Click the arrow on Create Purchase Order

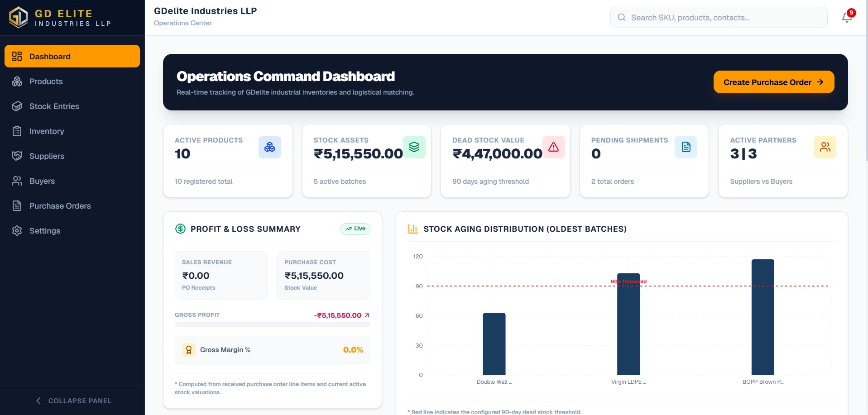(x=820, y=82)
